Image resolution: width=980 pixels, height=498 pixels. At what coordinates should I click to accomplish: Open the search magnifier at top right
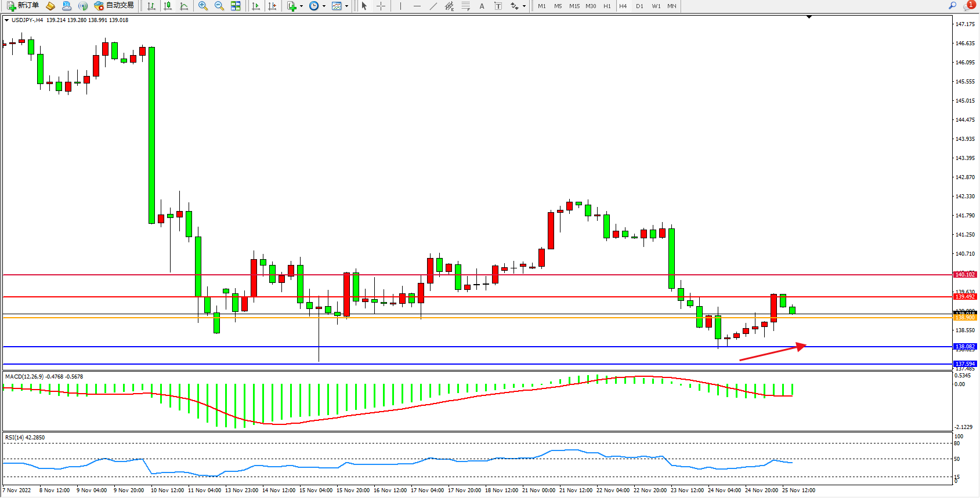coord(952,6)
